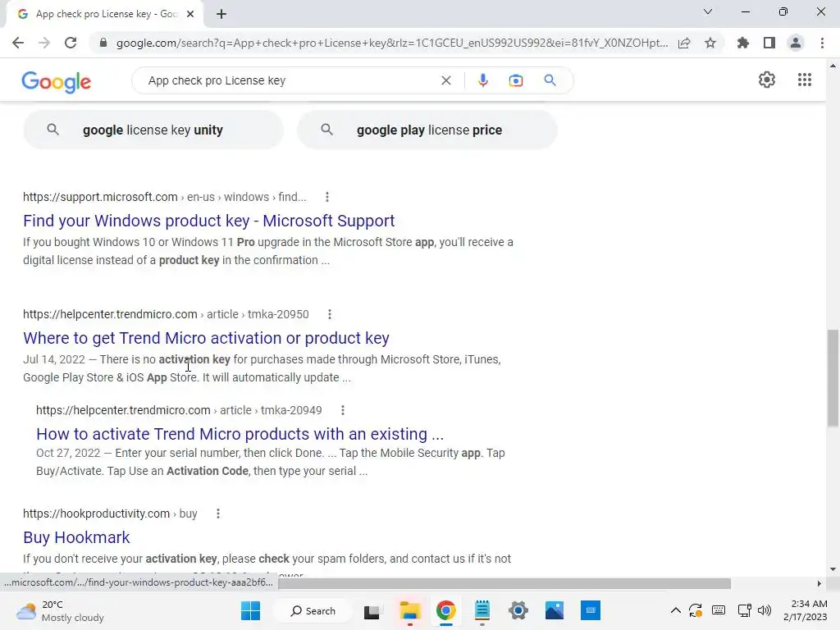Image resolution: width=840 pixels, height=630 pixels.
Task: Click the hookproductivity.com buy URL text
Action: coord(110,514)
